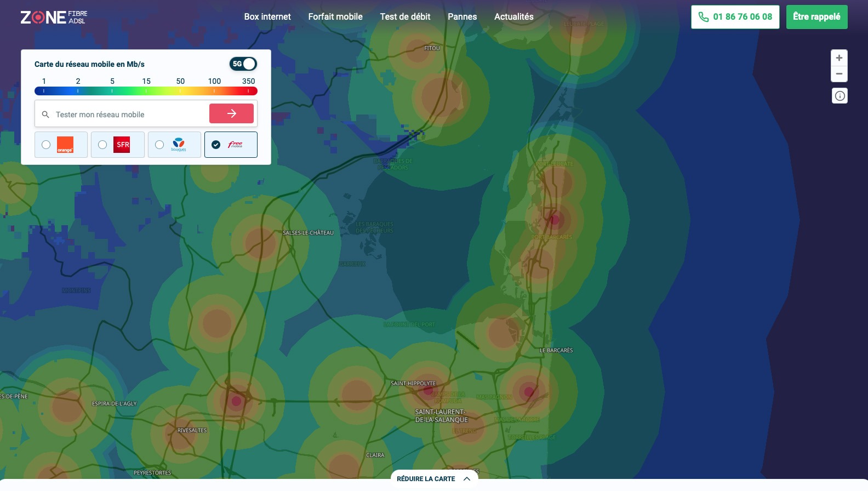The image size is (868, 491).
Task: Click Saint-Laurent-de-la-Salanque map label
Action: [442, 416]
